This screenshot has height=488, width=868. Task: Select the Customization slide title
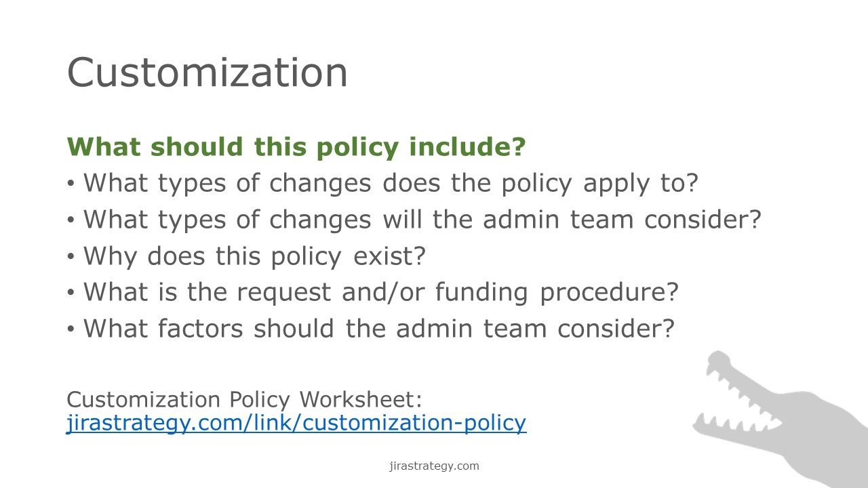[208, 73]
